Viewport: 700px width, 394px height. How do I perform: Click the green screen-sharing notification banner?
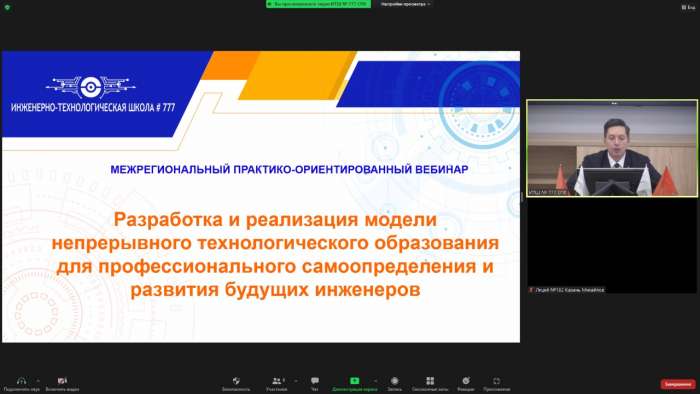click(x=318, y=4)
